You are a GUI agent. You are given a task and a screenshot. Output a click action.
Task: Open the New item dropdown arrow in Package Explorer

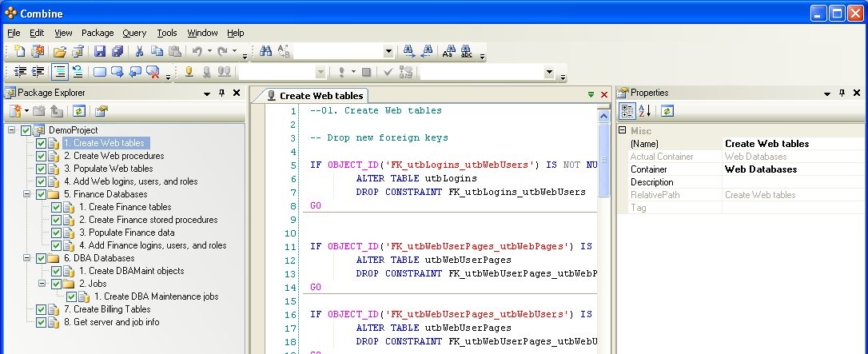(x=26, y=111)
